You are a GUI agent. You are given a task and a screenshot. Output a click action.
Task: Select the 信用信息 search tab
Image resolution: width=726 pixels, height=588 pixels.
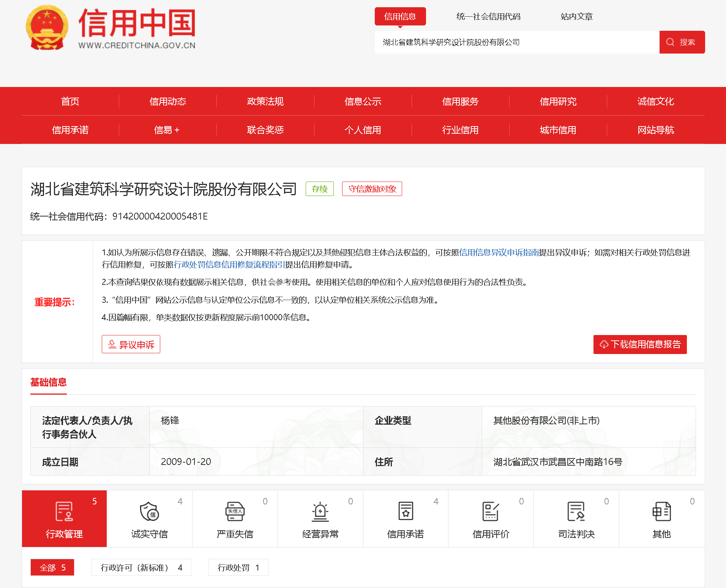[x=400, y=16]
